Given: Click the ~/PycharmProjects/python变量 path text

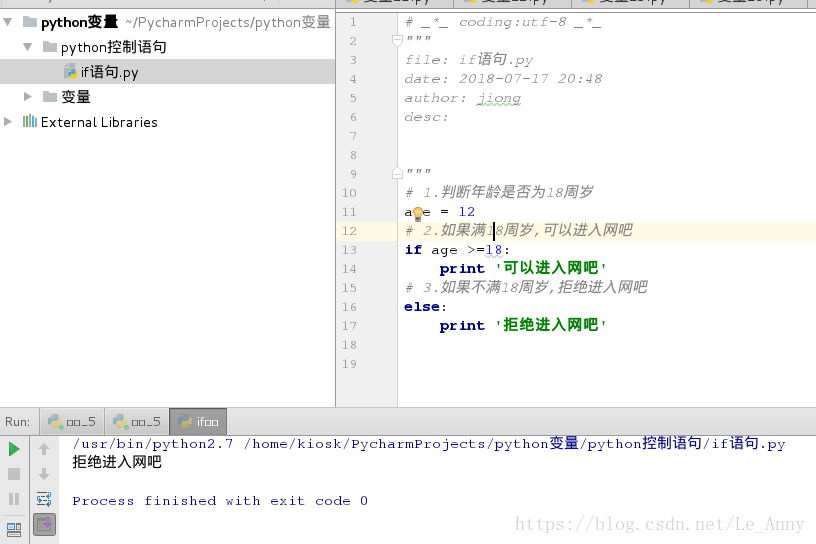Looking at the screenshot, I should click(227, 22).
